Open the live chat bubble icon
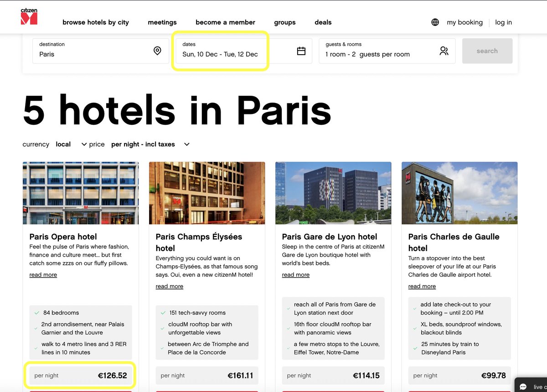Image resolution: width=547 pixels, height=392 pixels. point(523,387)
